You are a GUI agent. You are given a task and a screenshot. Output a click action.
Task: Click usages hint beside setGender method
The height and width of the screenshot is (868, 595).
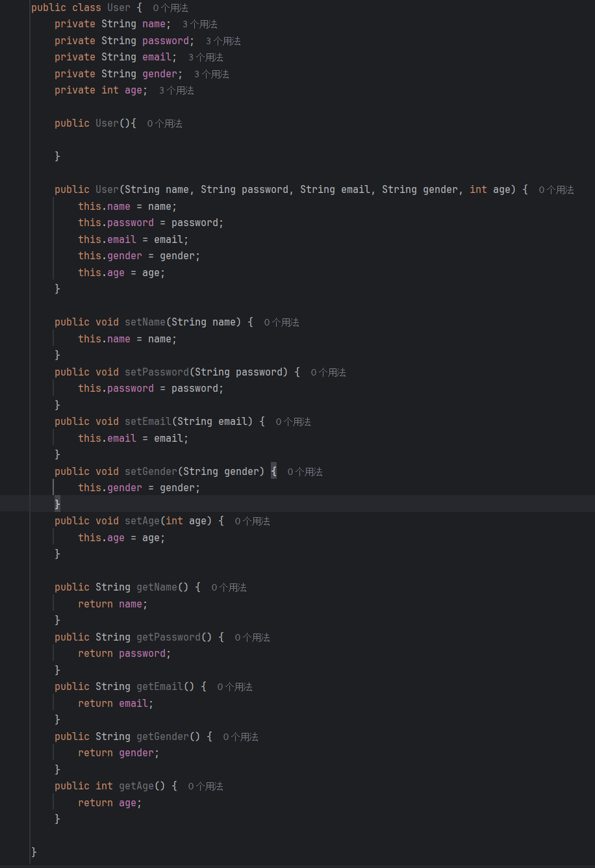(305, 472)
